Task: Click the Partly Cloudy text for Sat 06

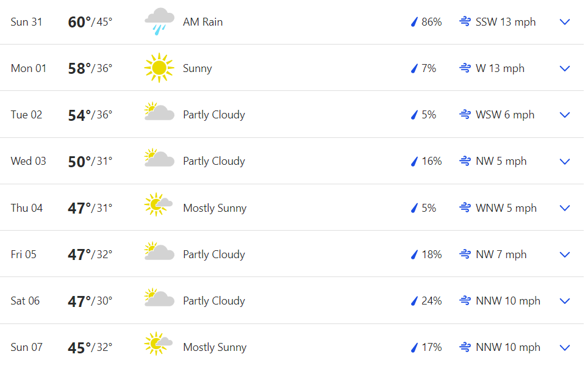Action: [x=214, y=301]
